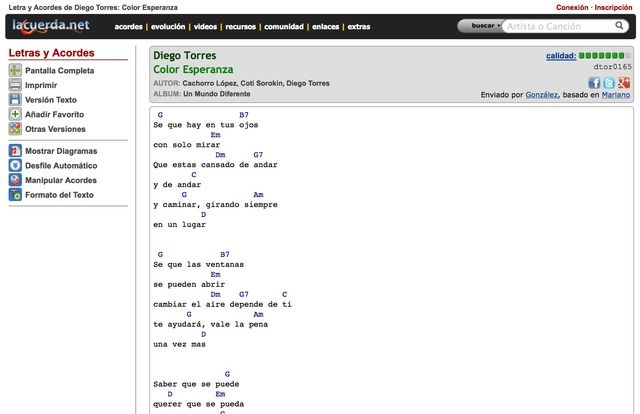Open the calidad rating link
Image resolution: width=640 pixels, height=414 pixels.
tap(561, 56)
